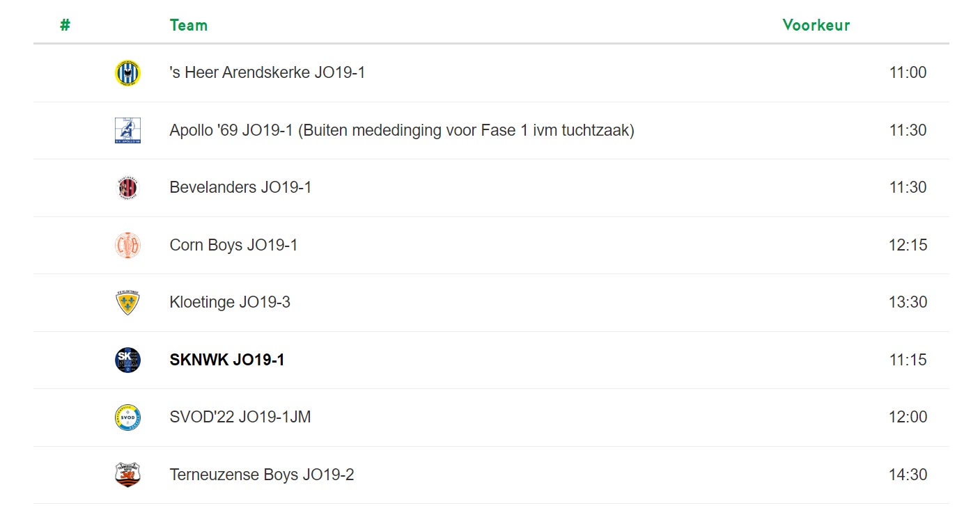The width and height of the screenshot is (980, 524).
Task: Sort by the Voorkeur column header
Action: (816, 25)
